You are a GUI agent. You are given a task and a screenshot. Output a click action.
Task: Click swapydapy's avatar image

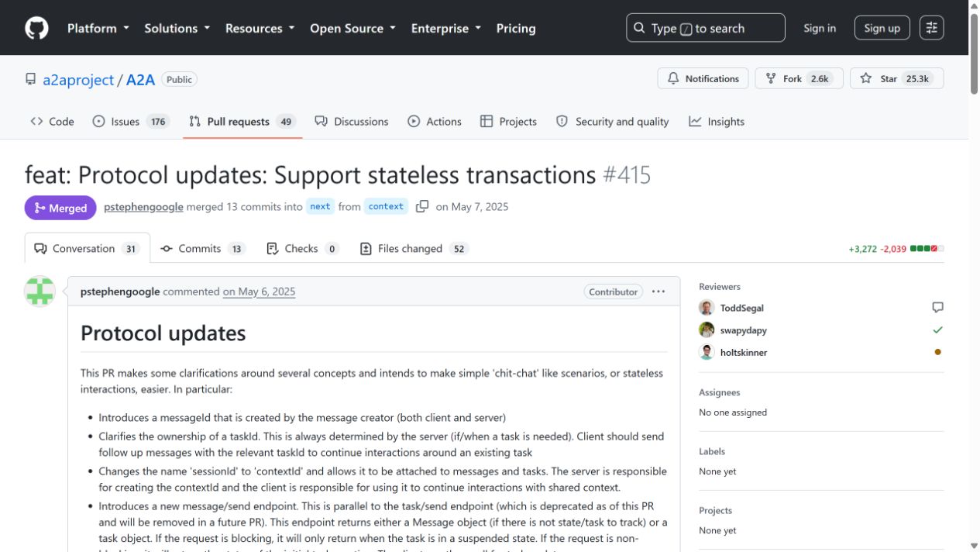(x=707, y=330)
